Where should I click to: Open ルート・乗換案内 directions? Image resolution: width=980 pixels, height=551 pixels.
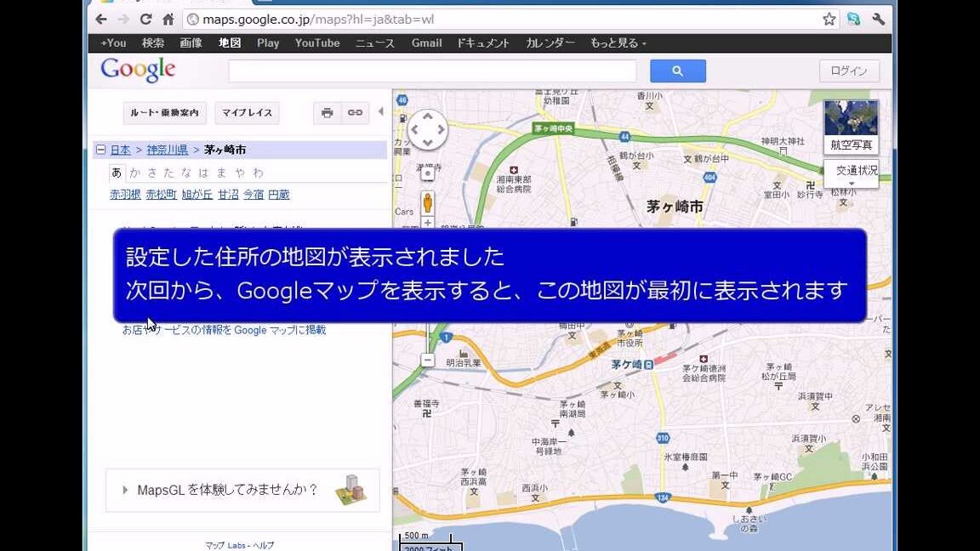[164, 113]
